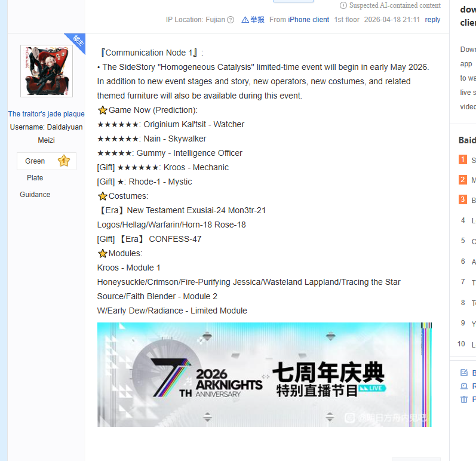Click the star icon beside Game Now (Prediction)
This screenshot has width=476, height=461.
103,110
